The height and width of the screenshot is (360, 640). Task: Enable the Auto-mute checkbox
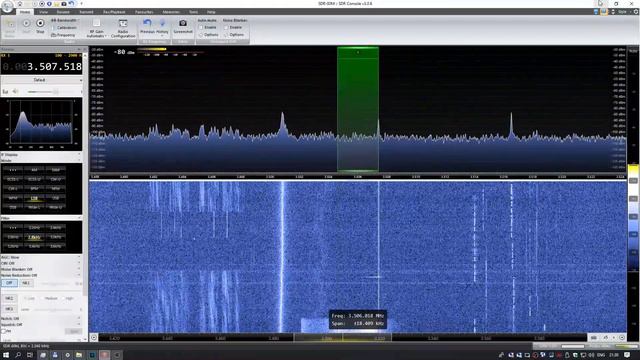click(x=201, y=27)
